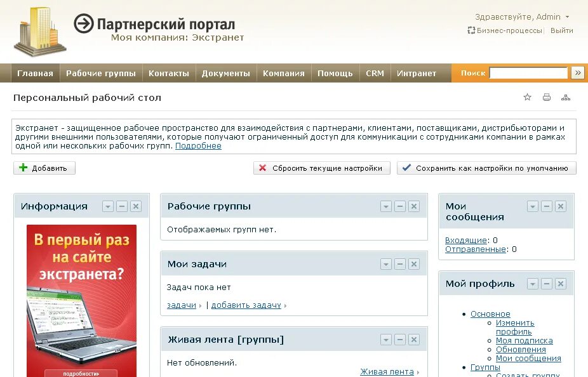Click the arrow circle icon beside Партнерский портал

pos(83,23)
